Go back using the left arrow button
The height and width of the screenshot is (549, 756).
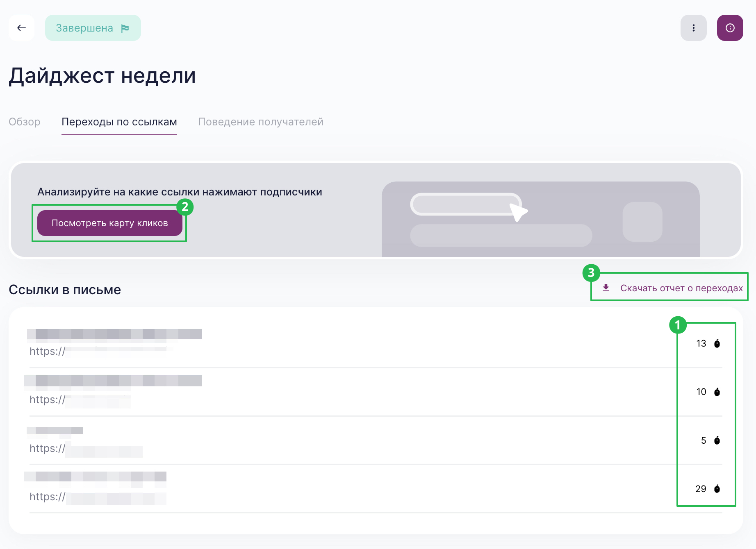(21, 28)
